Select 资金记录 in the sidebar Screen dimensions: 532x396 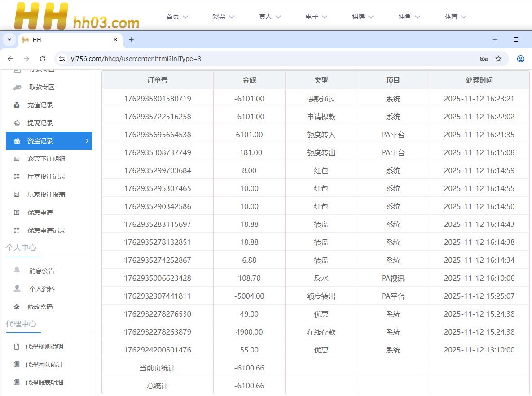point(48,141)
